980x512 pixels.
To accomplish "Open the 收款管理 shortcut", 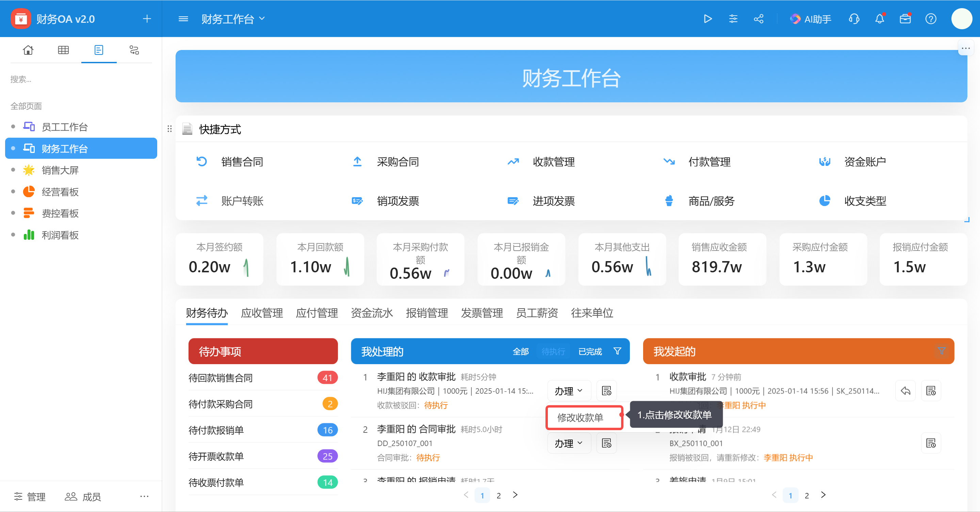I will point(541,161).
